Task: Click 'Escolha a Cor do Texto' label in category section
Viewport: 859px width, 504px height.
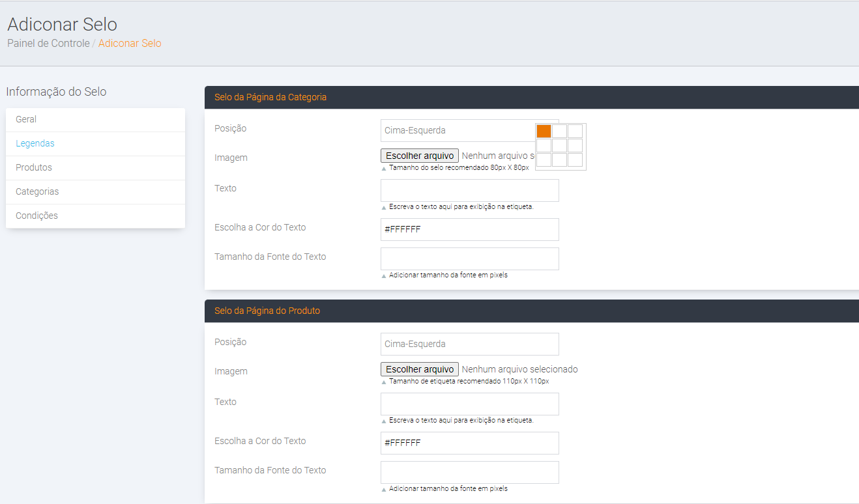Action: [x=260, y=227]
